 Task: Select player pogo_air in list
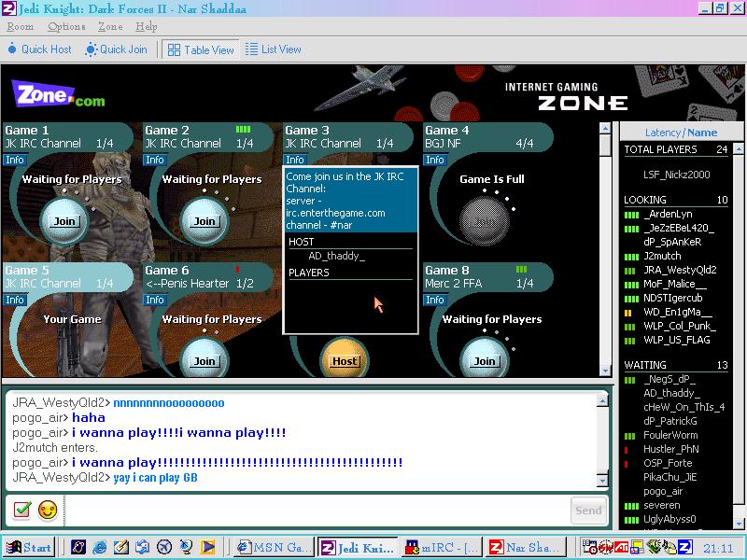(663, 491)
